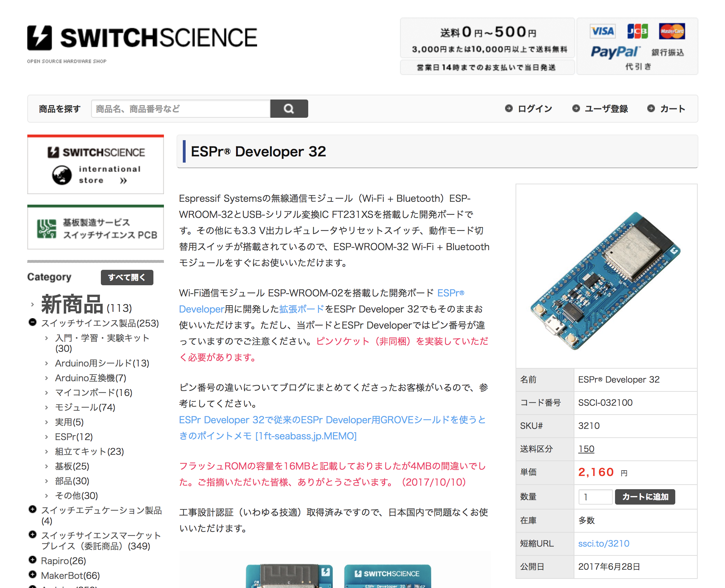Collapse the スイッチサイエンス製品 category with minus icon

pyautogui.click(x=32, y=322)
